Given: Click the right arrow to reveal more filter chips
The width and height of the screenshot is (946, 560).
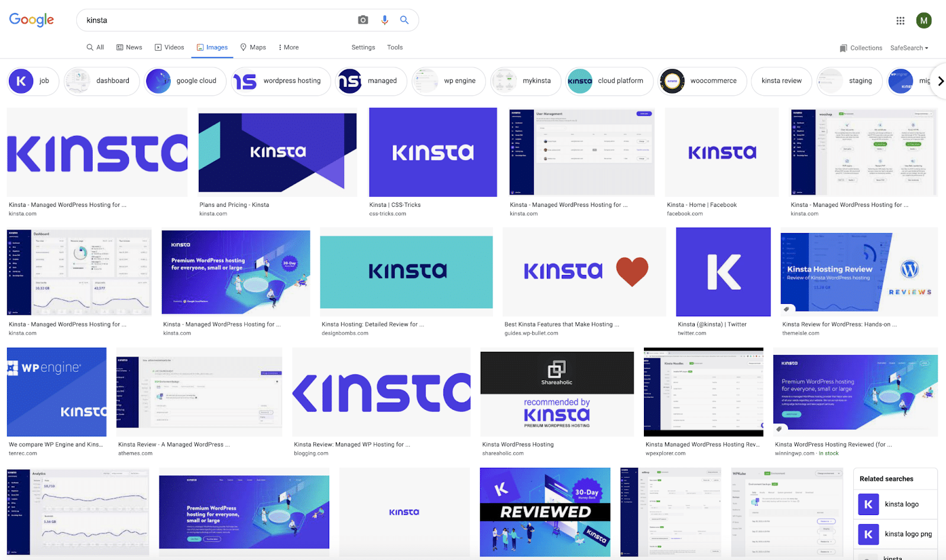Looking at the screenshot, I should pos(940,81).
